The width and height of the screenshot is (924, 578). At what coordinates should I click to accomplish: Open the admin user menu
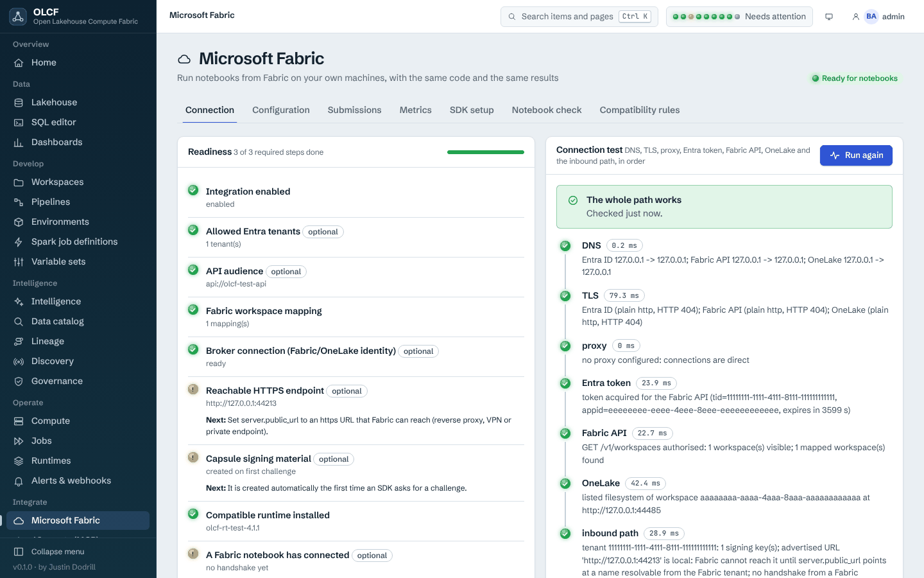pos(878,17)
